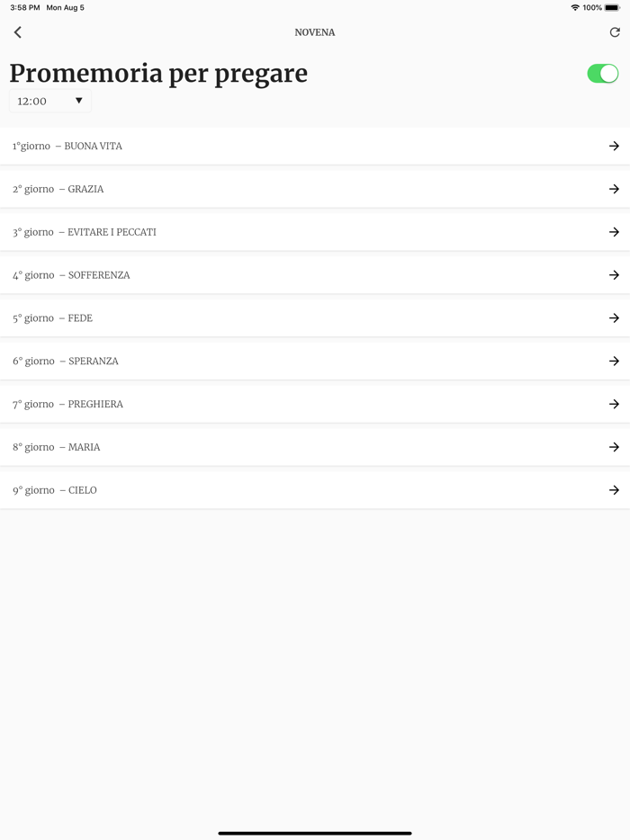Tap the NOVENA page title
The width and height of the screenshot is (630, 840).
[315, 32]
